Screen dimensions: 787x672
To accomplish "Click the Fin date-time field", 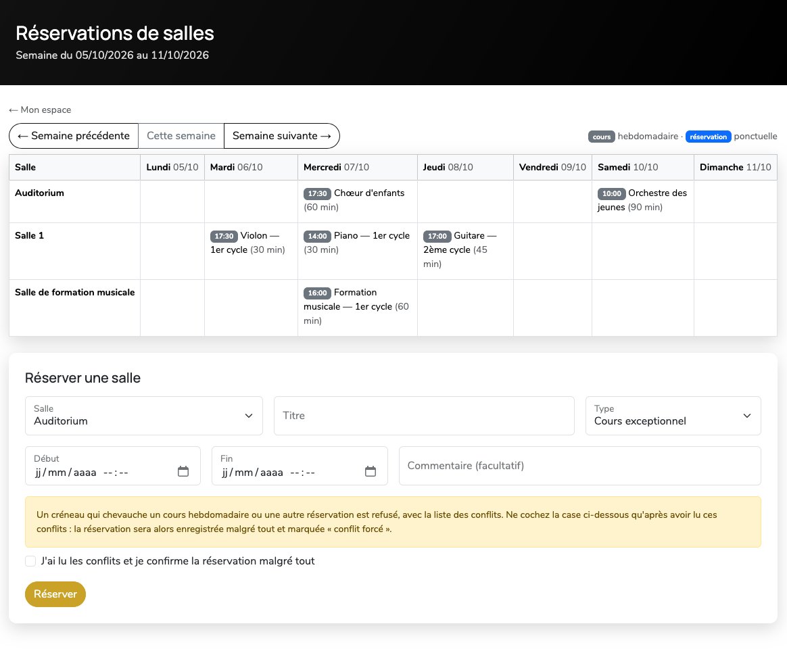I will tap(300, 466).
